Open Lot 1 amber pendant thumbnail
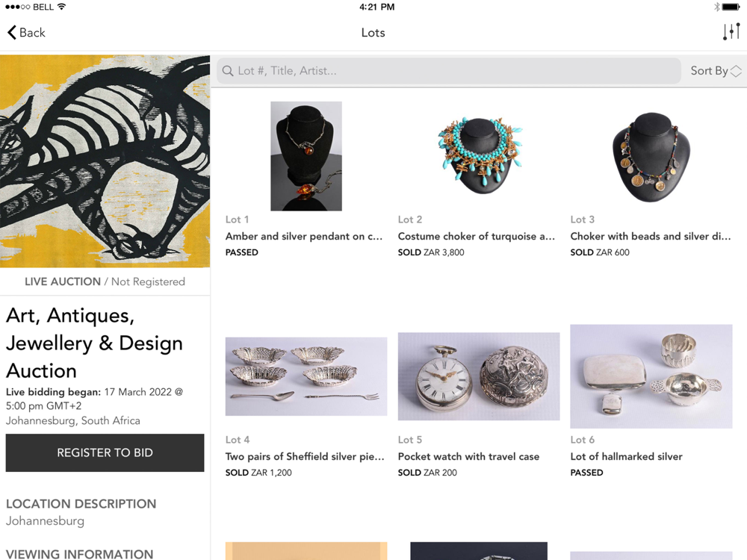 (x=306, y=156)
